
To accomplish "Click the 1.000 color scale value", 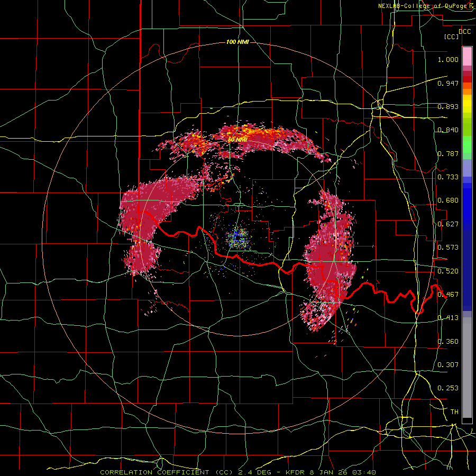I will click(448, 59).
